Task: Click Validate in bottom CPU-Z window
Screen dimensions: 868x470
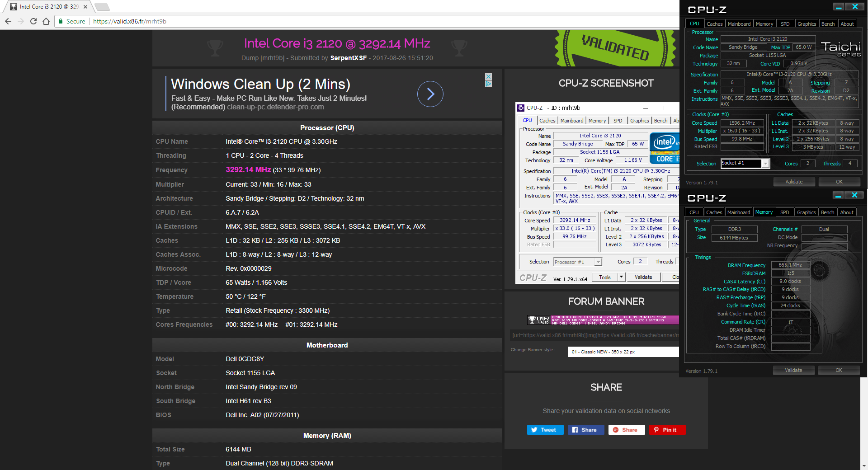Action: [793, 370]
